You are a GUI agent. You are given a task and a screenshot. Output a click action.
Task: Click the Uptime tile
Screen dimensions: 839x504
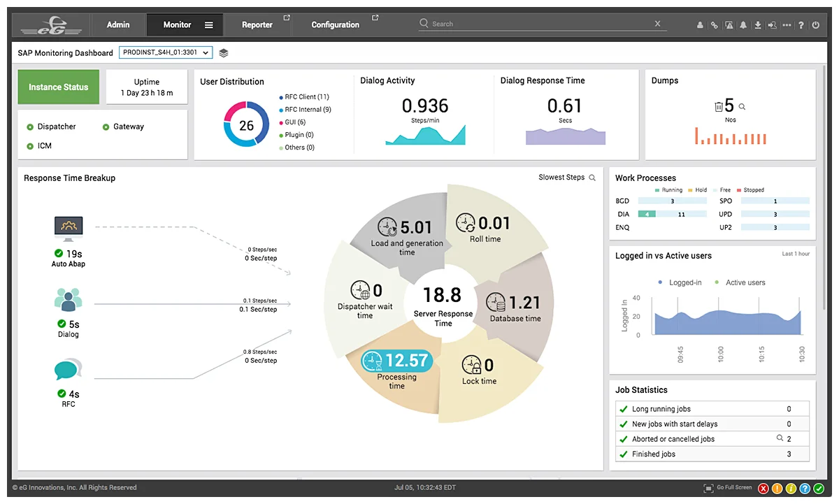[x=147, y=87]
